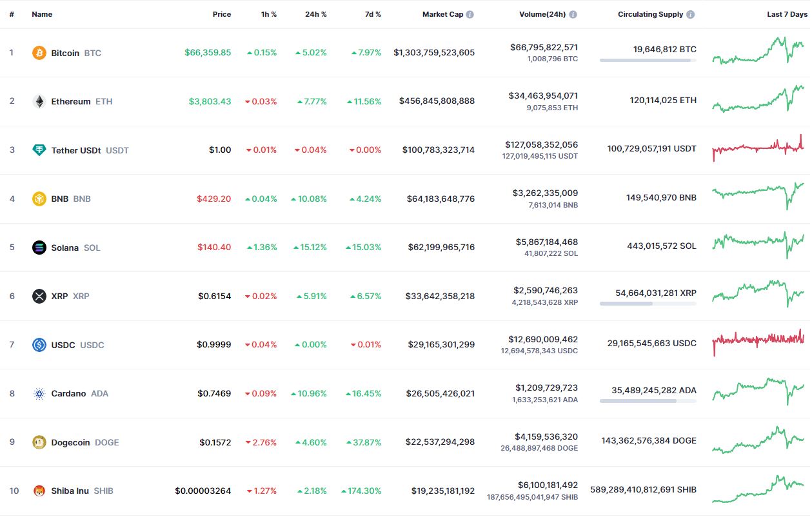
Task: Click Bitcoin's circulating supply progress bar
Action: (x=648, y=61)
